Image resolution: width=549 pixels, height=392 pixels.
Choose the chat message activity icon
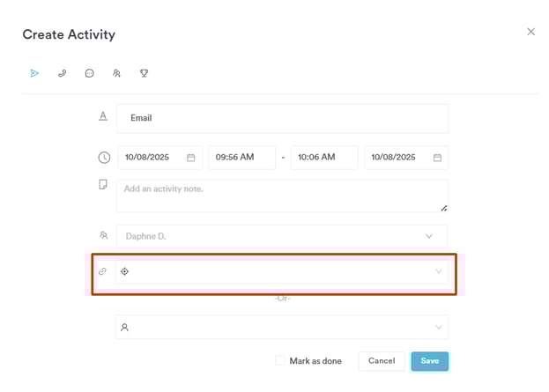coord(89,73)
